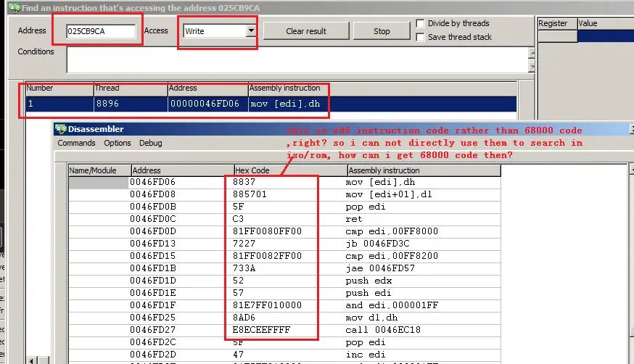634x364 pixels.
Task: Click the Stop button
Action: (x=382, y=31)
